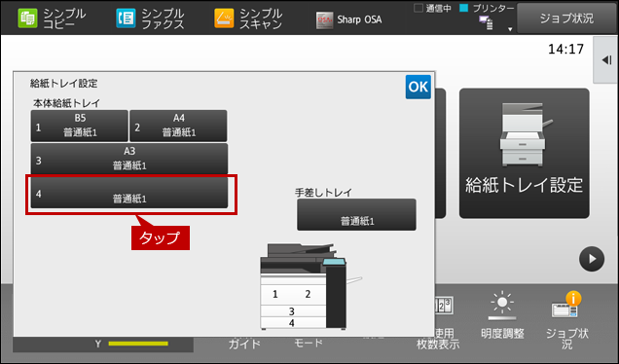The height and width of the screenshot is (364, 619).
Task: Select the bypass tray (手差しトレイ) button
Action: pyautogui.click(x=356, y=215)
